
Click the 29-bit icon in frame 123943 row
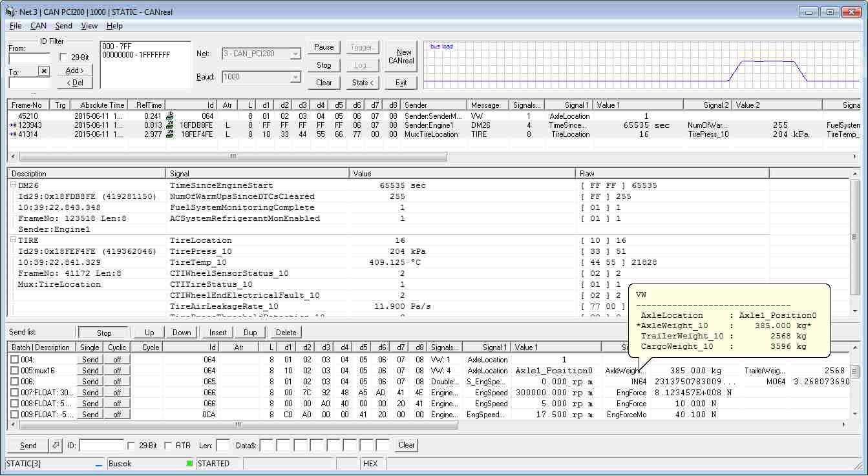[x=170, y=125]
